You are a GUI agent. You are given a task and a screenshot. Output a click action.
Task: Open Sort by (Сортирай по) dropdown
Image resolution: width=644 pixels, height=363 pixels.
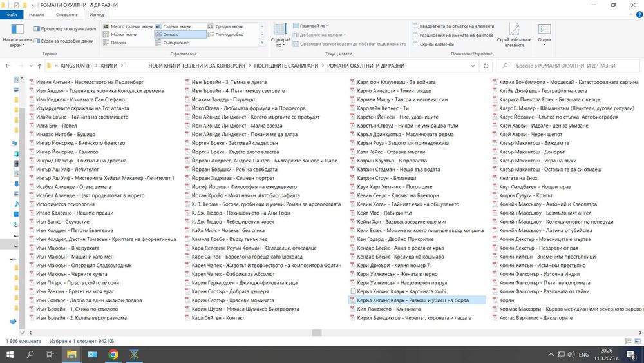(x=281, y=35)
